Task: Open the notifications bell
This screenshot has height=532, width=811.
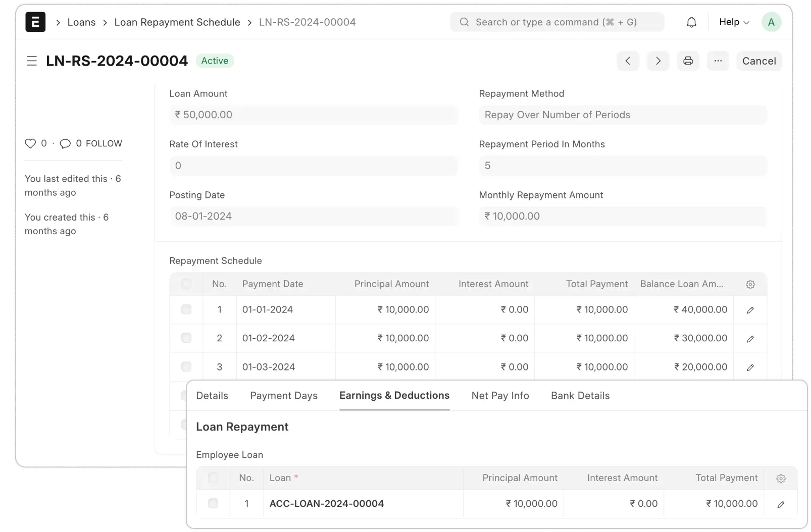Action: pos(691,22)
